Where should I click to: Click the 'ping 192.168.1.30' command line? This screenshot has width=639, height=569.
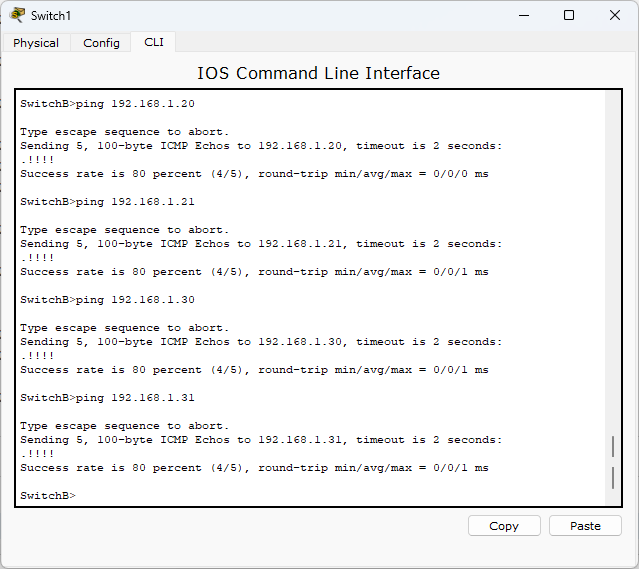107,300
